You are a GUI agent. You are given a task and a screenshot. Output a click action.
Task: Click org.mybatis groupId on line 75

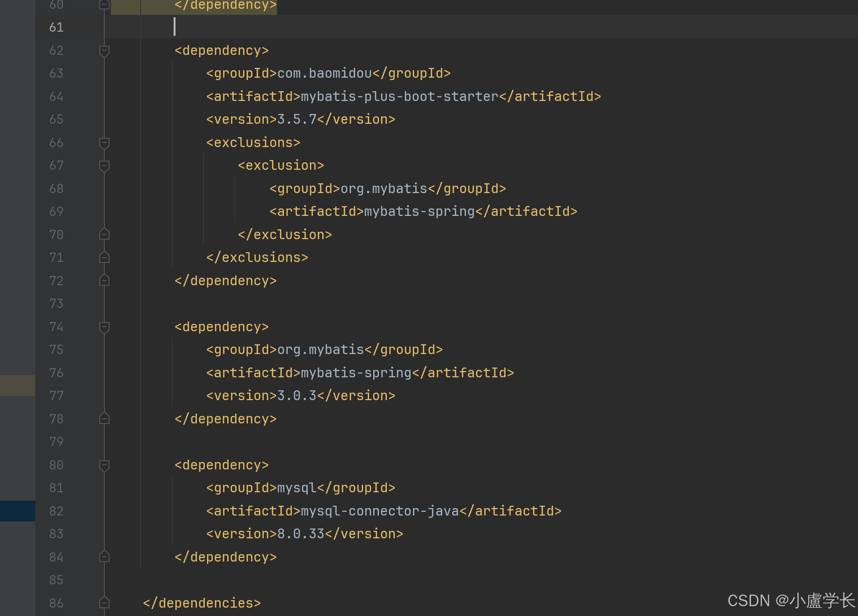coord(321,350)
